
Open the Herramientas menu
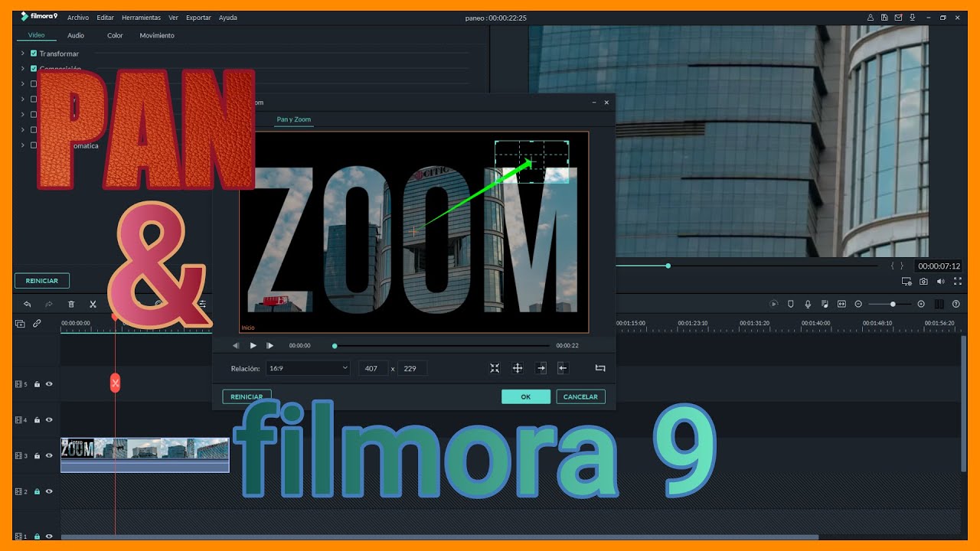pyautogui.click(x=142, y=17)
